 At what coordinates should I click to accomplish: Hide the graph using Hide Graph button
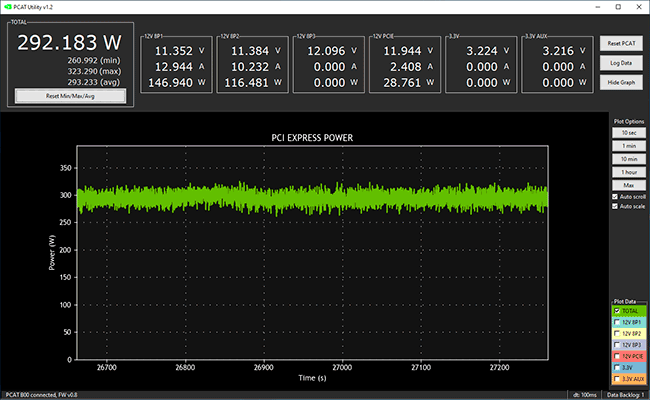[x=621, y=81]
